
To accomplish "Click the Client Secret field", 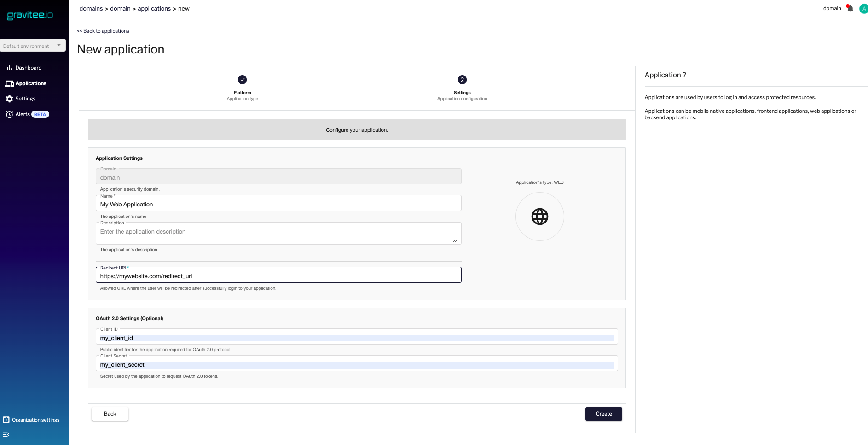I will tap(356, 364).
